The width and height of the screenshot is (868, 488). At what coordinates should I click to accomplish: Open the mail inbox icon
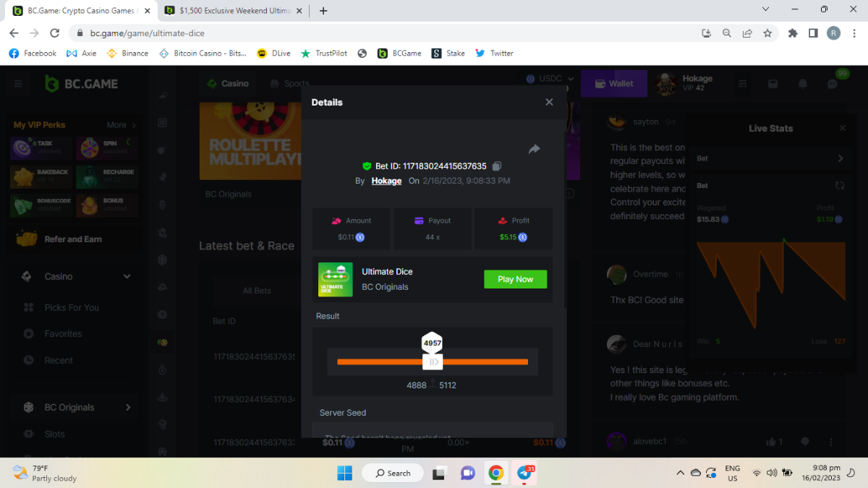[773, 84]
